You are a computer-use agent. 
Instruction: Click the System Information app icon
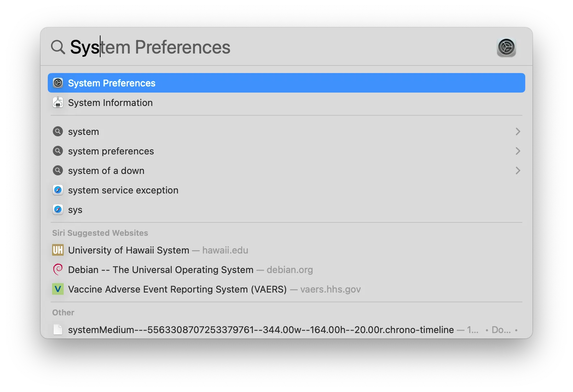pyautogui.click(x=58, y=103)
